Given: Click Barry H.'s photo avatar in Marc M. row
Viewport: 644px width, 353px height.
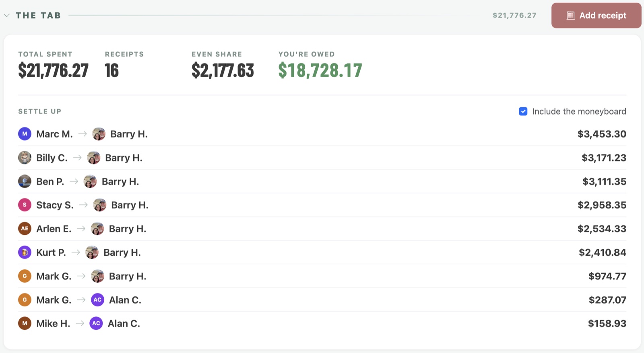Looking at the screenshot, I should (x=99, y=134).
